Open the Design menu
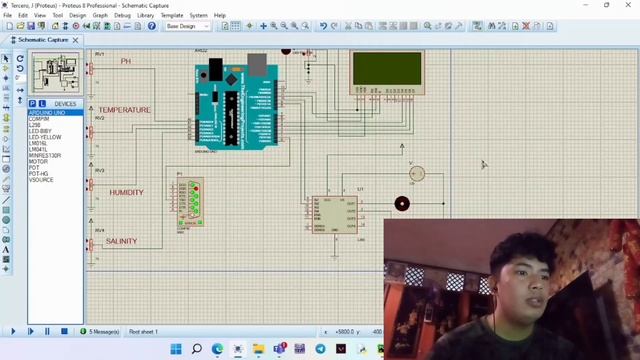This screenshot has width=640, height=360. pyautogui.click(x=78, y=15)
